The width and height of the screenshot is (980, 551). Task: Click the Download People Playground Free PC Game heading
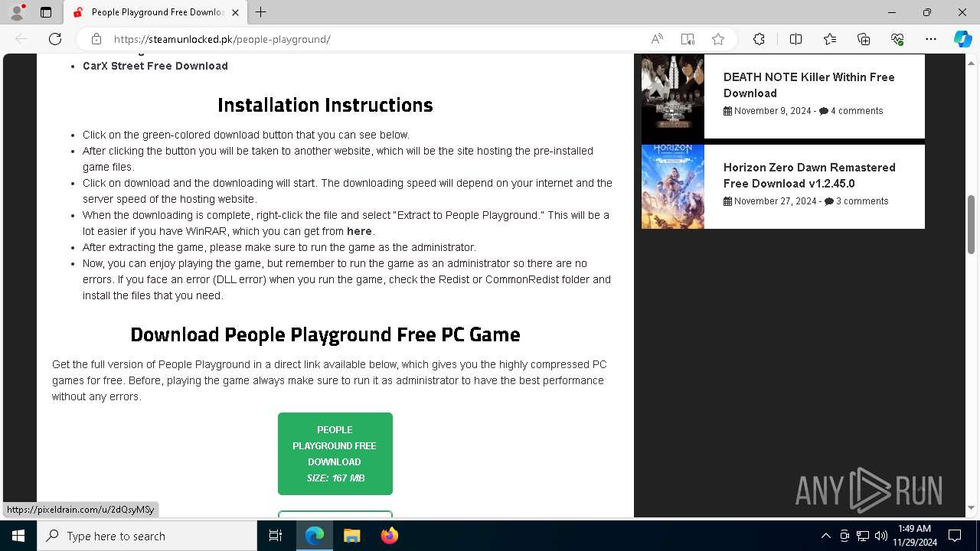(325, 334)
